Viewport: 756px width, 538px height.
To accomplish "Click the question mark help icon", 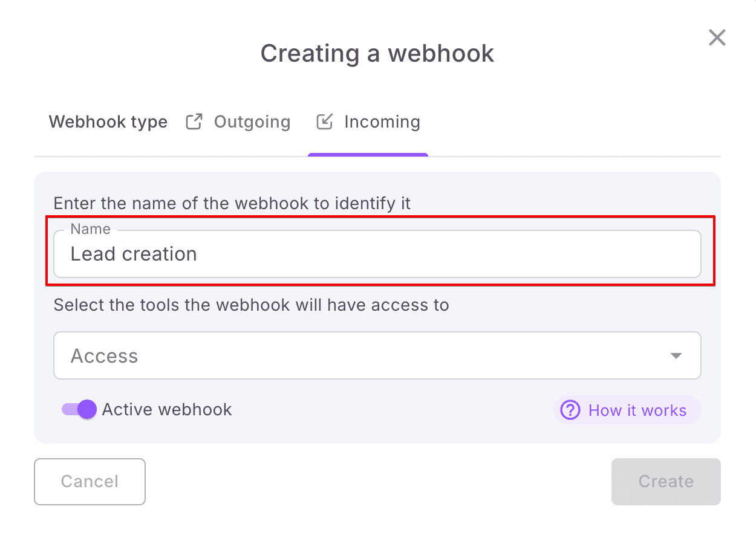I will coord(570,410).
